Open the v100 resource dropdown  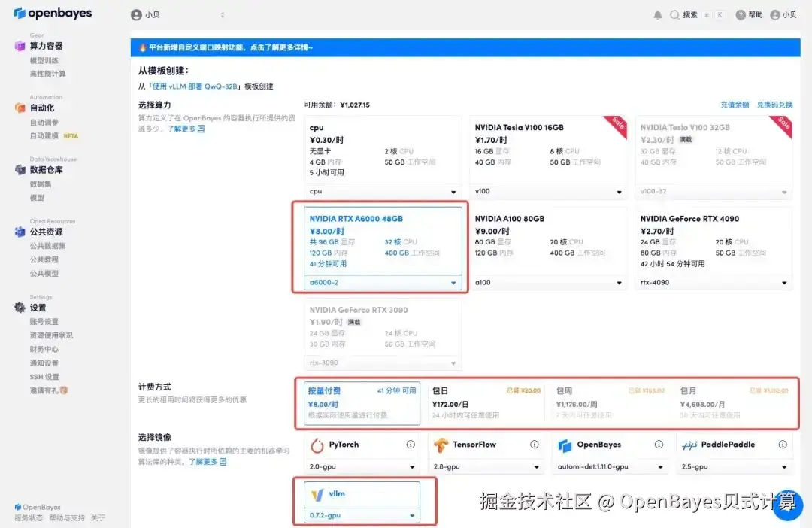(548, 191)
